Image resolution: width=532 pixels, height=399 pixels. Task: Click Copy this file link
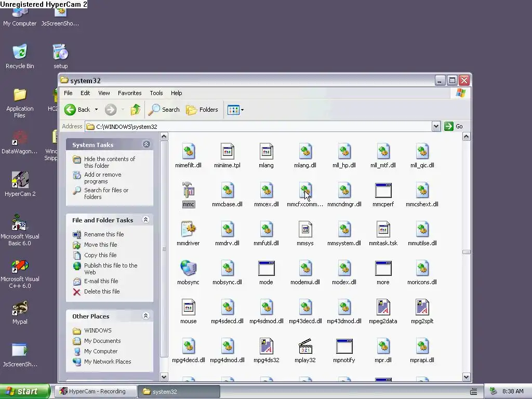pos(100,255)
